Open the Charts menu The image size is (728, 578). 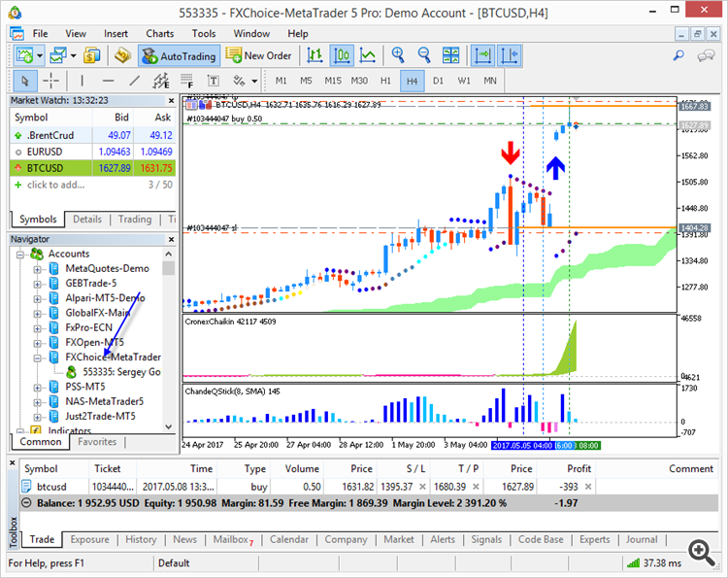point(160,33)
